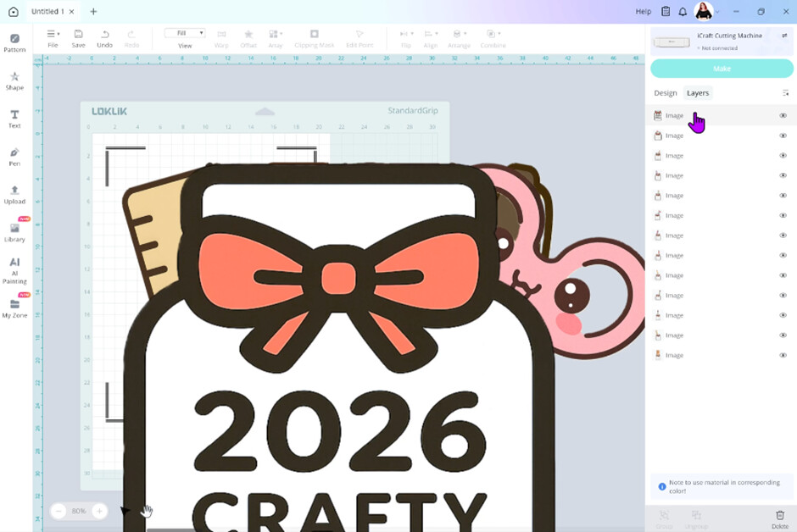Switch the iCraft Cutting Machine selector
This screenshot has height=532, width=797.
tap(784, 36)
